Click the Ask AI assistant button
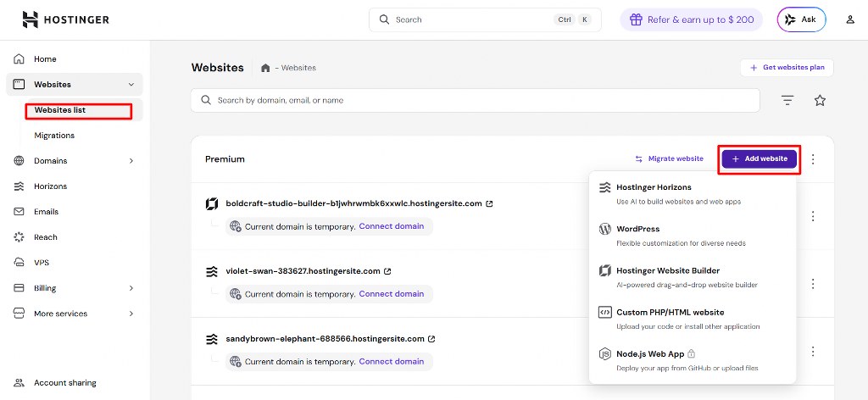This screenshot has height=400, width=868. (x=802, y=19)
